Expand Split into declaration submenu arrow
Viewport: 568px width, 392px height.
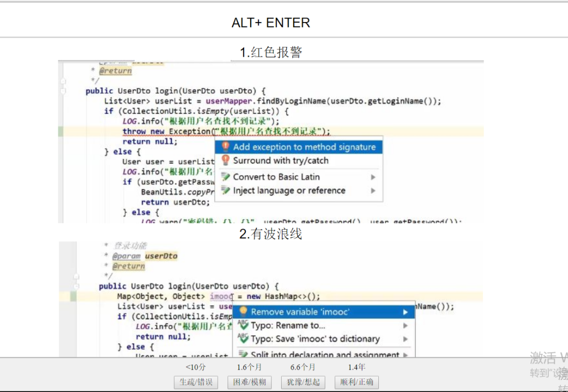click(x=406, y=355)
